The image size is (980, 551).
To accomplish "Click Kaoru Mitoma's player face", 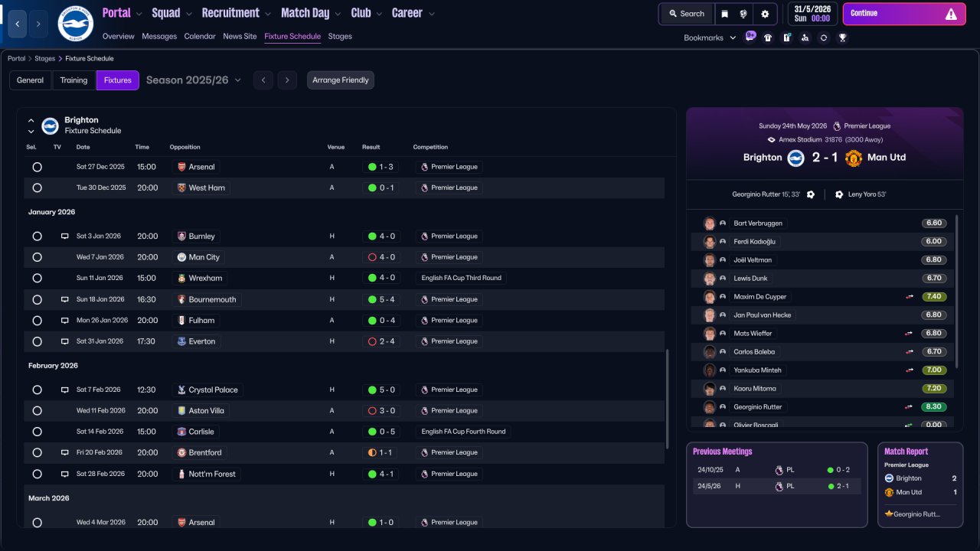I will [x=710, y=389].
